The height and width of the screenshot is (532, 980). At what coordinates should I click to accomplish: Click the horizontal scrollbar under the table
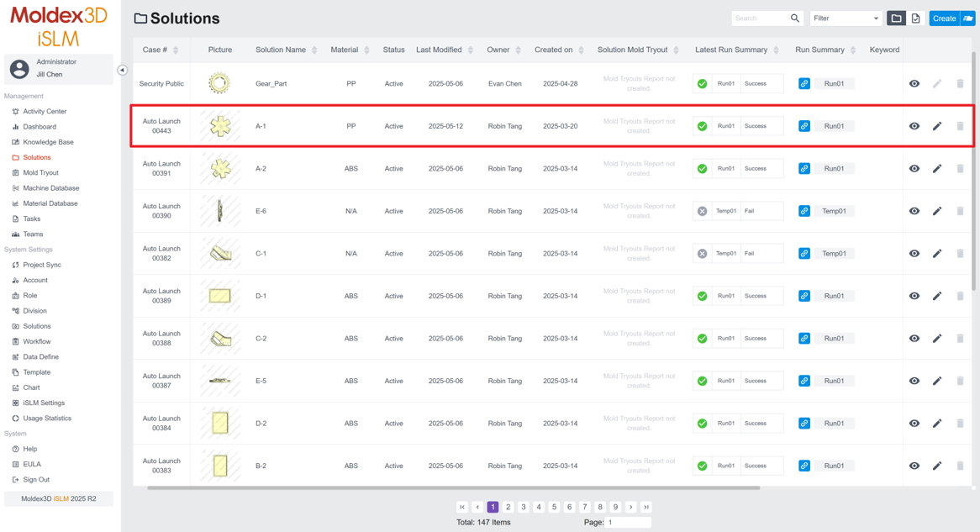point(454,487)
